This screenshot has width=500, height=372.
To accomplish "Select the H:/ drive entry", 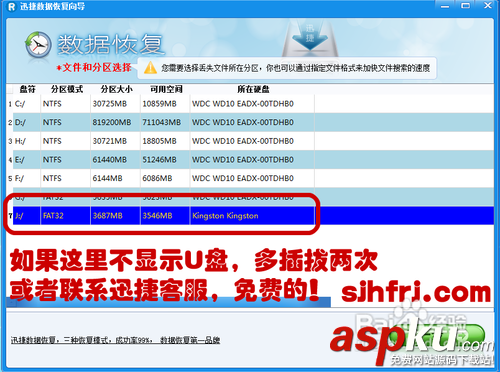I will pyautogui.click(x=27, y=141).
